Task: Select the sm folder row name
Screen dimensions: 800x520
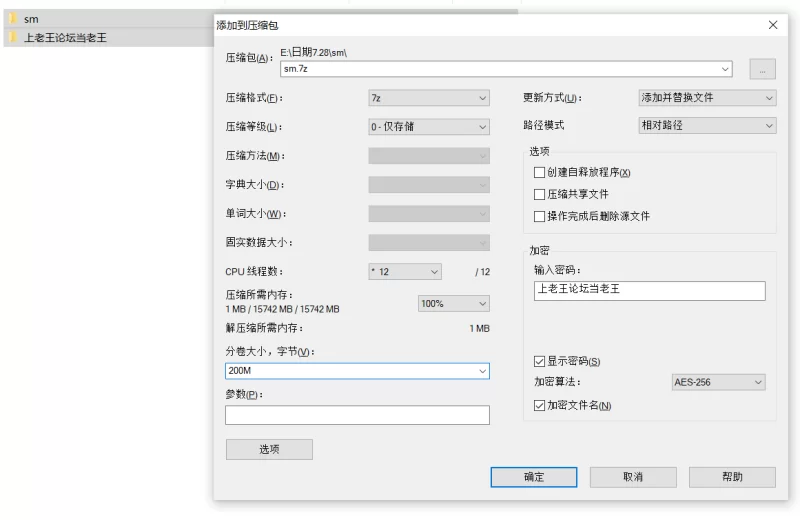Action: pos(31,19)
